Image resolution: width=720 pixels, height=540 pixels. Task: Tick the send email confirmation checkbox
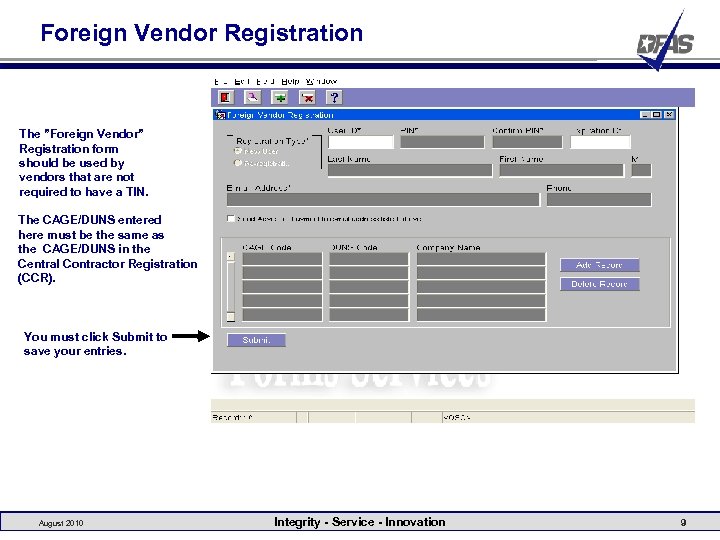231,219
